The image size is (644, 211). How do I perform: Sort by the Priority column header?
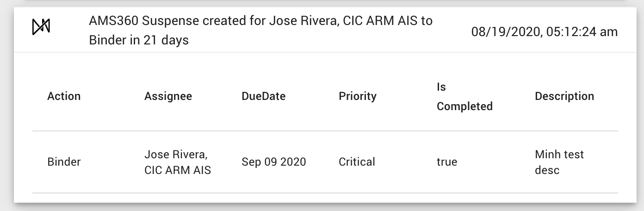358,96
